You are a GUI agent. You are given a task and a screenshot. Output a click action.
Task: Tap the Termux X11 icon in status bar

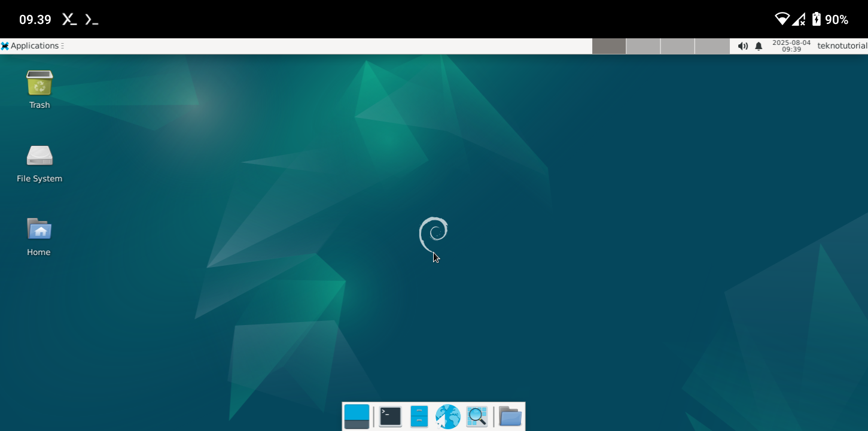(69, 19)
